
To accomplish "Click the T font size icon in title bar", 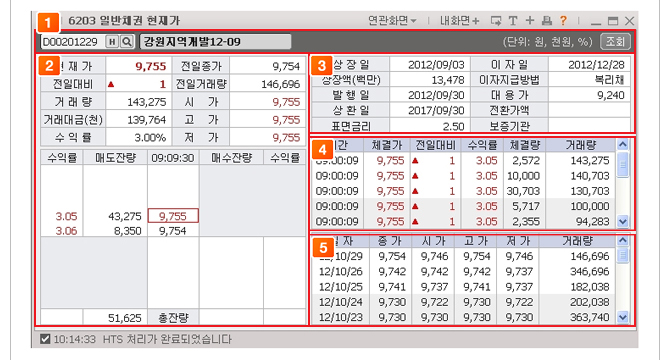I will click(513, 20).
